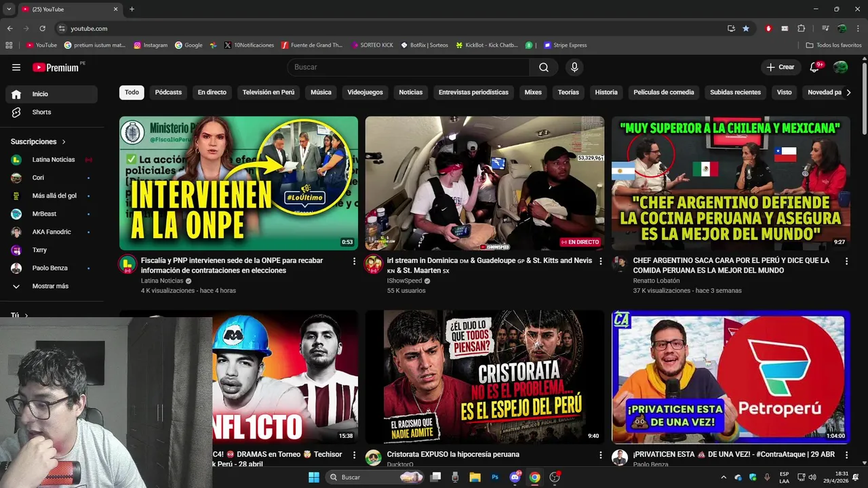Select the Todo filter chip
This screenshot has width=868, height=488.
(132, 92)
